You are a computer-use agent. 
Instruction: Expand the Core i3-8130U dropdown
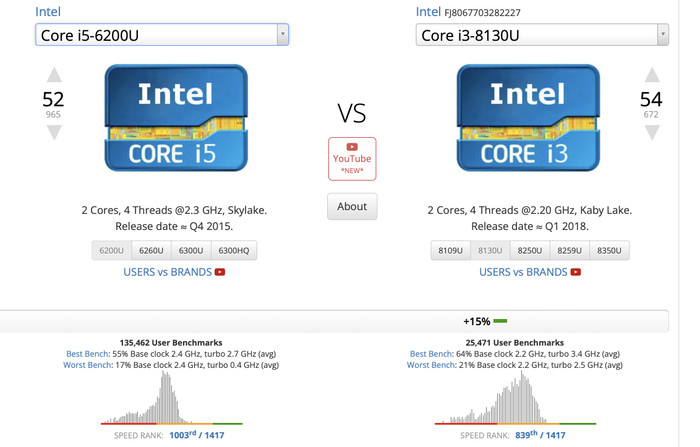(542, 35)
